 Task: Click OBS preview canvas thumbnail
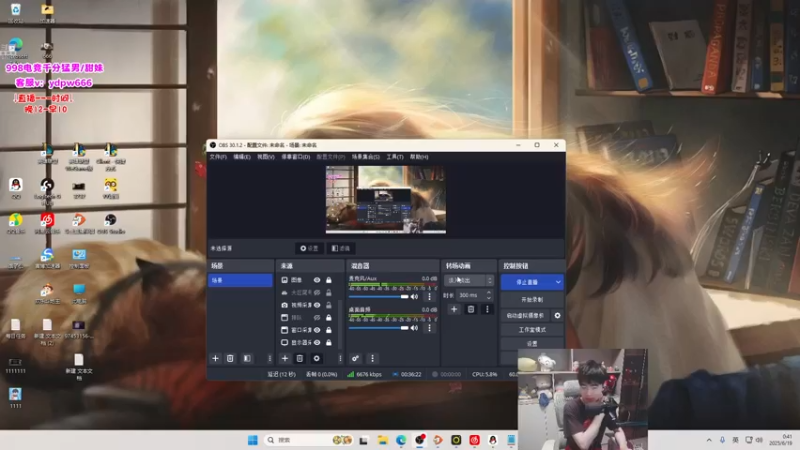[386, 200]
